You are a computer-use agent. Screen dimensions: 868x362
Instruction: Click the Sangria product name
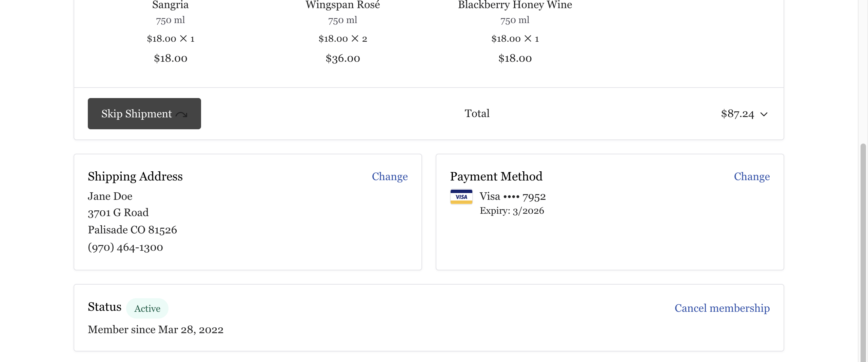tap(170, 5)
